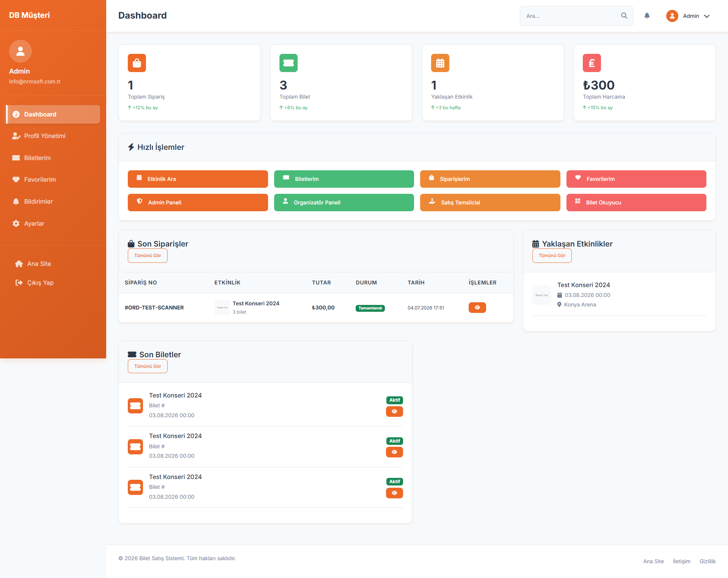This screenshot has height=578, width=728.
Task: Click the search magnifier icon
Action: [624, 16]
